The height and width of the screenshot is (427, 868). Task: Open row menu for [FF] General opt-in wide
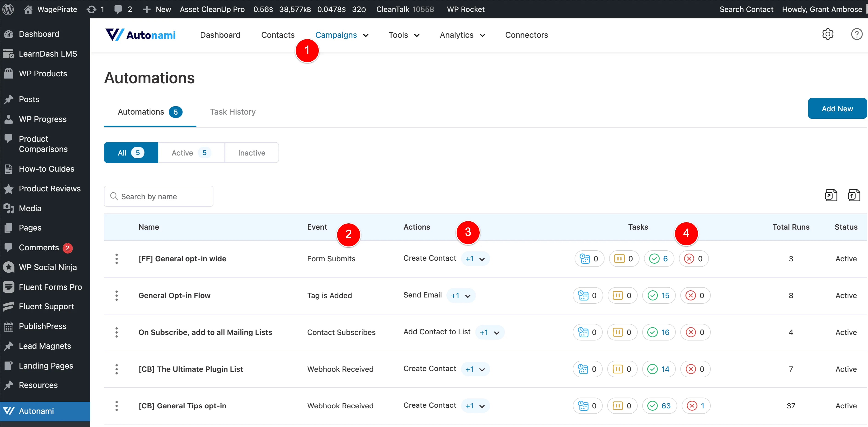pyautogui.click(x=117, y=259)
